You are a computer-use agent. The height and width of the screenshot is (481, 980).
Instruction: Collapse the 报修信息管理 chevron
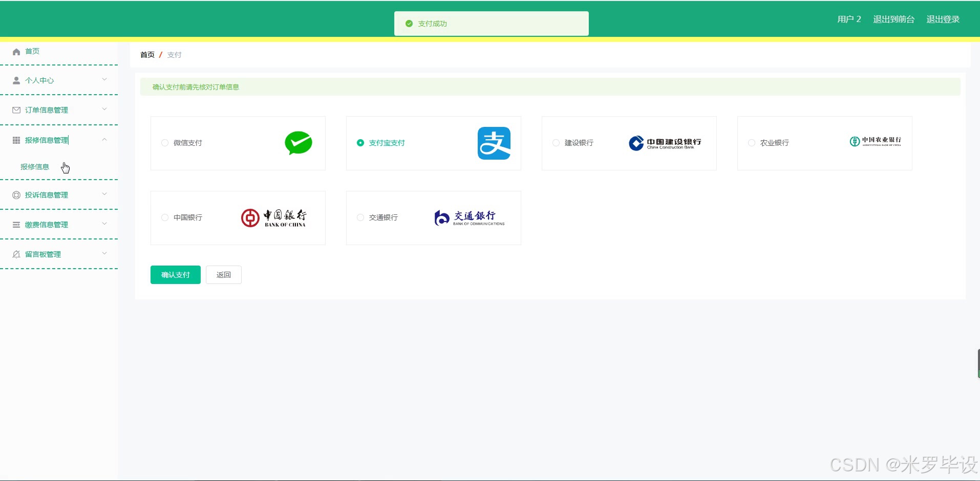[x=104, y=139]
